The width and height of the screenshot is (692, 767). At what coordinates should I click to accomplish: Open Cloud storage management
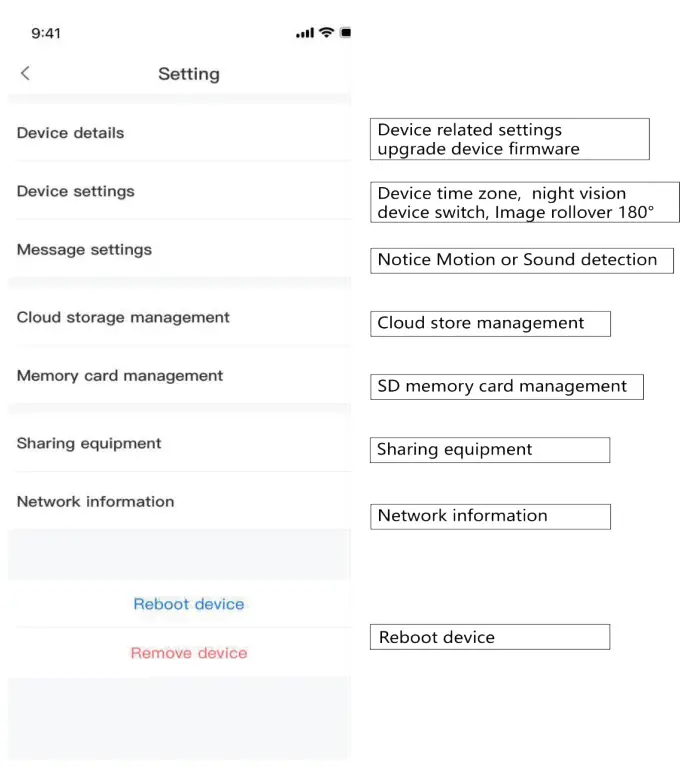(x=123, y=318)
